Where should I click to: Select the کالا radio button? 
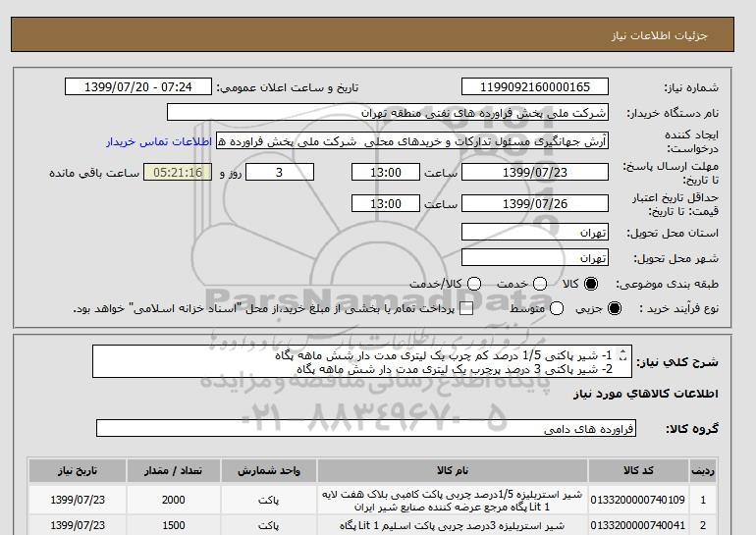pyautogui.click(x=591, y=284)
